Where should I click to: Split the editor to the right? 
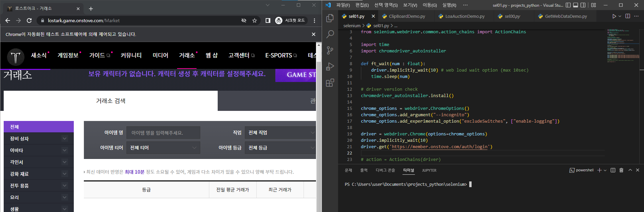pyautogui.click(x=628, y=16)
